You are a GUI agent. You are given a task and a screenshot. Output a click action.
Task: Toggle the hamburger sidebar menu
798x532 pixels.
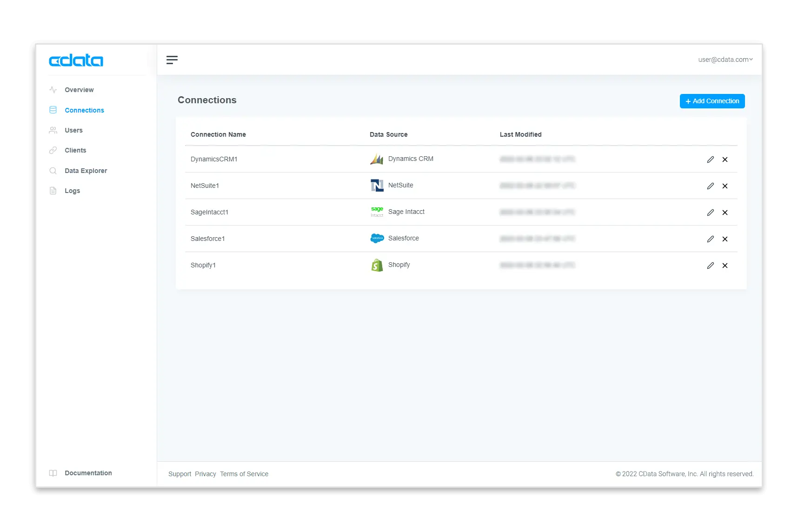point(172,60)
